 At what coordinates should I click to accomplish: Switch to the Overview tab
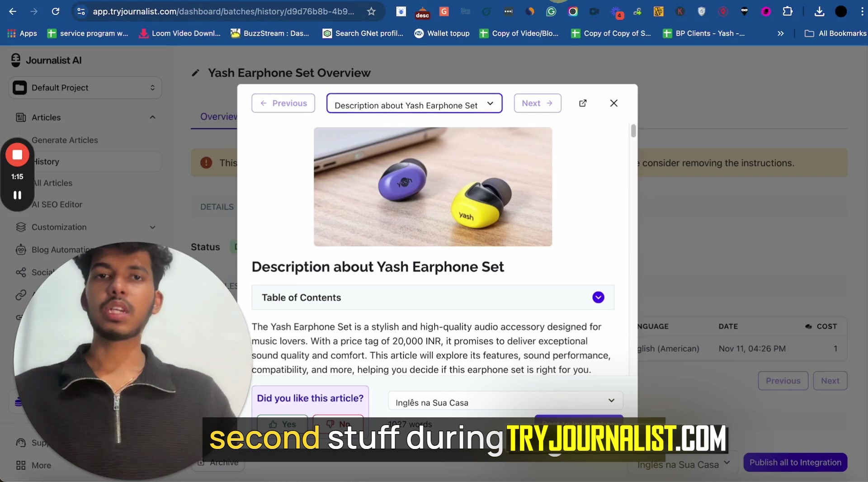pyautogui.click(x=219, y=117)
